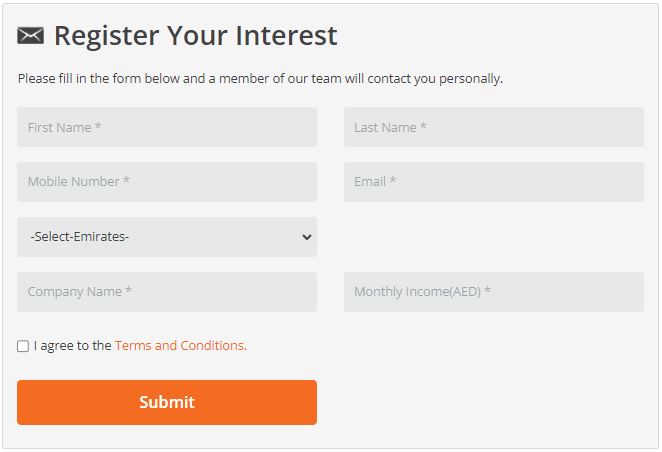
Task: Click the "I agree to the" label text
Action: click(x=72, y=346)
